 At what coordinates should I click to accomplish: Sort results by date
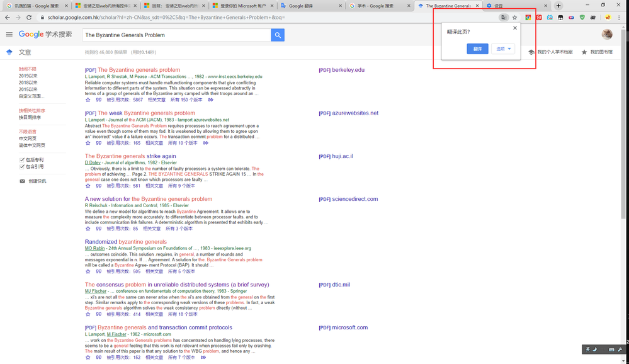(30, 118)
